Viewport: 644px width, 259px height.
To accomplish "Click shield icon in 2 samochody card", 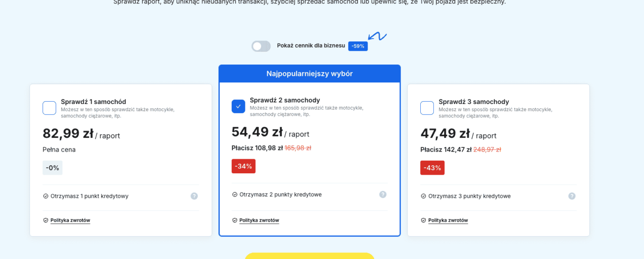I will pyautogui.click(x=235, y=220).
